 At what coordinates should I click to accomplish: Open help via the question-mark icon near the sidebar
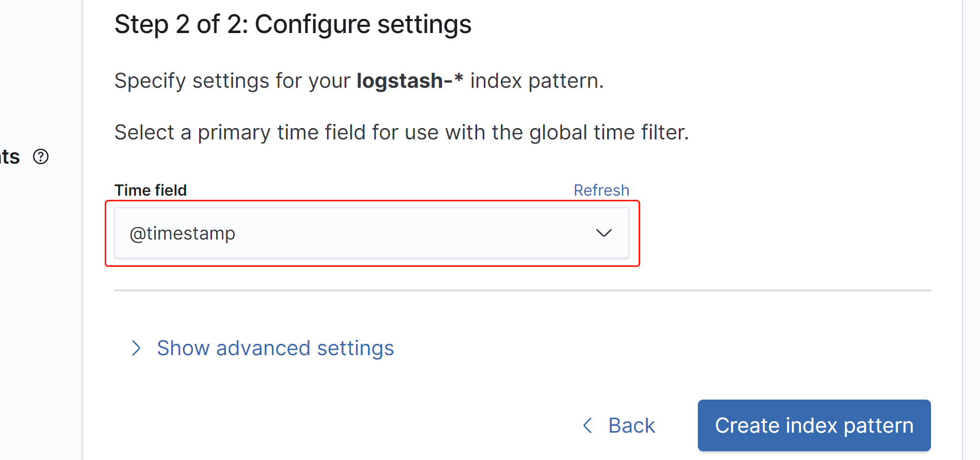40,156
